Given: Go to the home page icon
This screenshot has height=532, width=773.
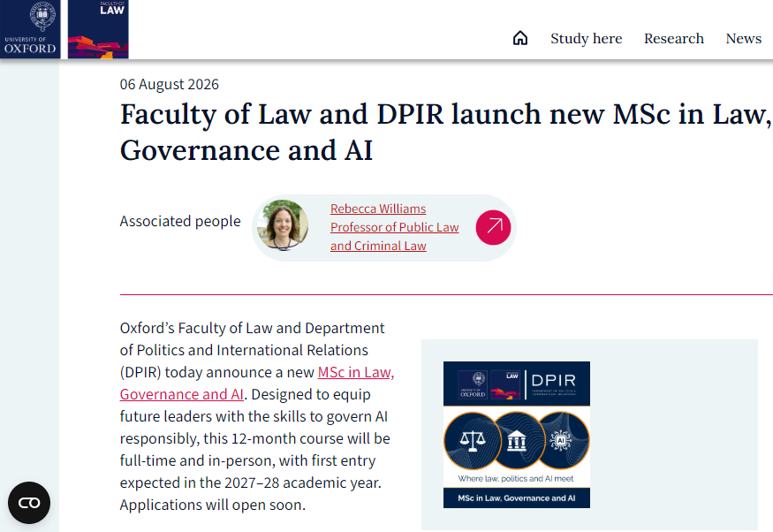Looking at the screenshot, I should click(520, 38).
